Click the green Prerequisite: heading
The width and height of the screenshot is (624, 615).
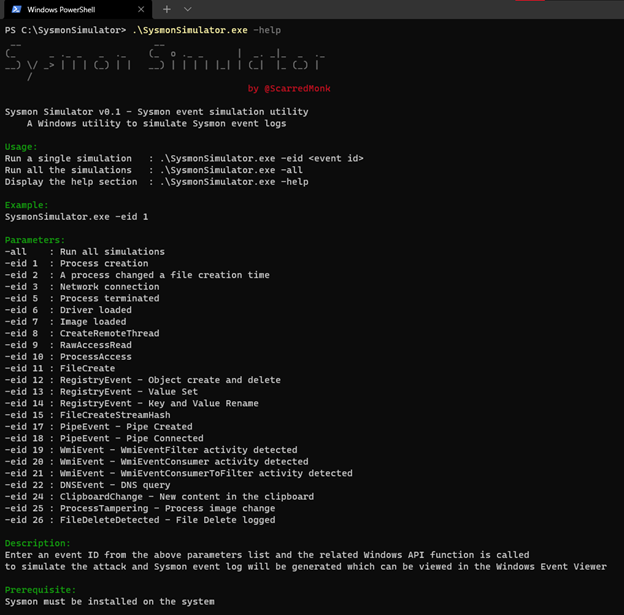[x=44, y=590]
